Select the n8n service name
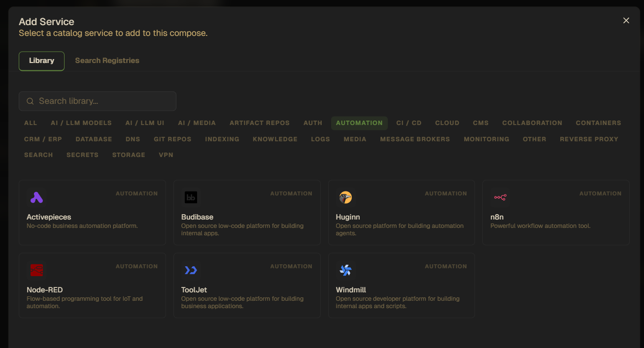 [x=497, y=217]
